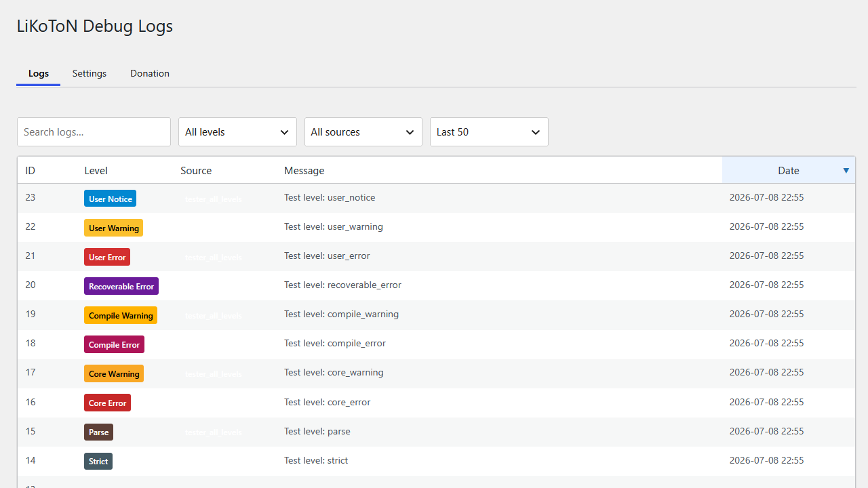This screenshot has width=868, height=488.
Task: Click log ID 14
Action: [x=31, y=461]
